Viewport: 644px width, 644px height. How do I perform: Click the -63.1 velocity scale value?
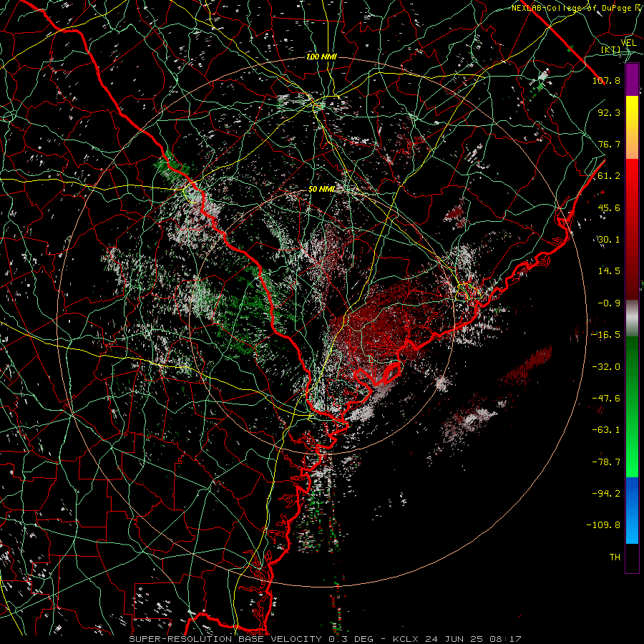point(606,430)
